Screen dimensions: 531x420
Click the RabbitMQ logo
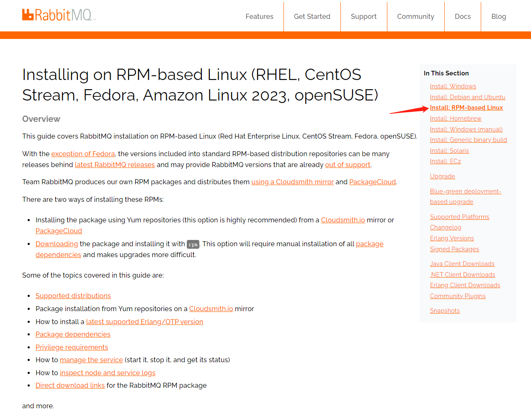[59, 15]
